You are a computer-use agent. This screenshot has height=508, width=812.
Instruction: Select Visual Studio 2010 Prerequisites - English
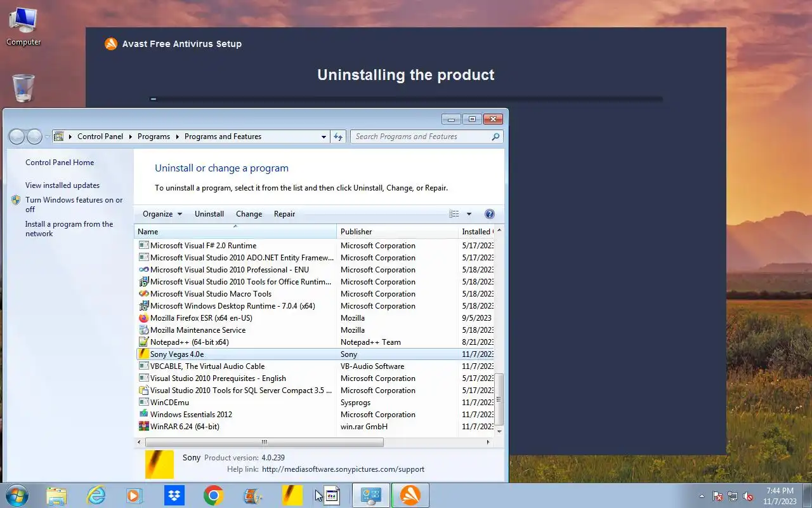pyautogui.click(x=315, y=378)
